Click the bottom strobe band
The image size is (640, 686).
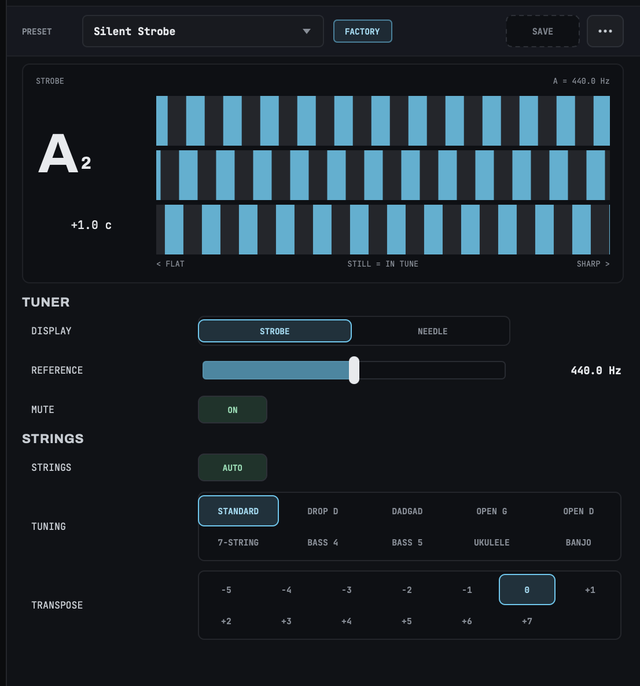click(x=383, y=229)
